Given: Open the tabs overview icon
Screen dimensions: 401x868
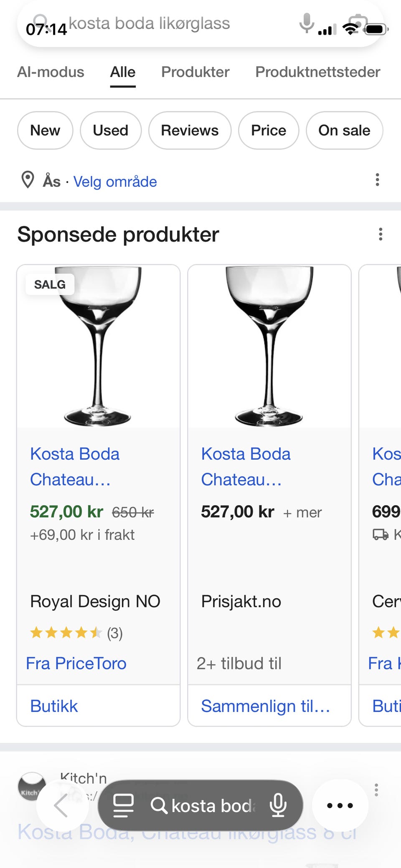Looking at the screenshot, I should pos(123,805).
